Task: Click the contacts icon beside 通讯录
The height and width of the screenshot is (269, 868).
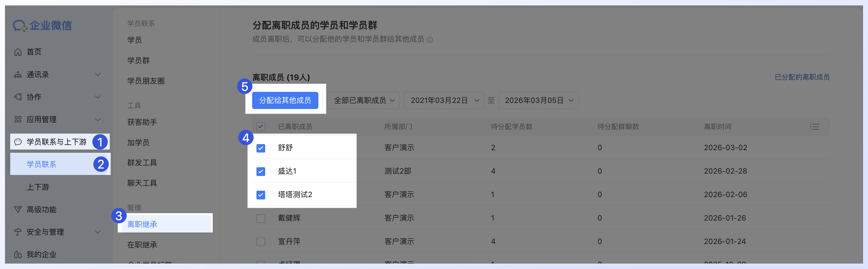Action: click(x=18, y=74)
